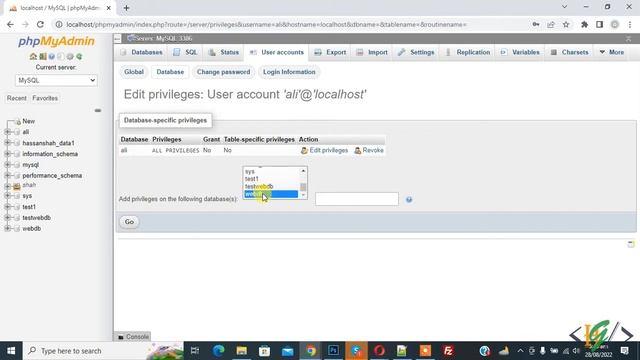Click the Server: MySQL breadcrumb link
The width and height of the screenshot is (640, 360).
164,38
